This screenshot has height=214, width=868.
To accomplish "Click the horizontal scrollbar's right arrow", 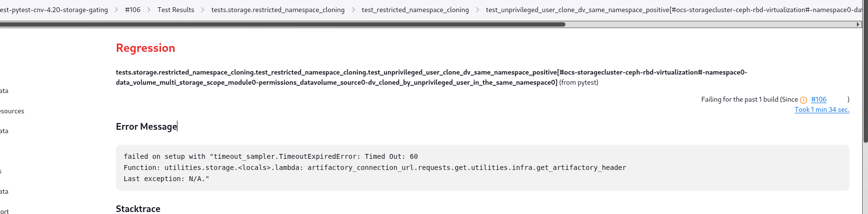I will click(x=858, y=24).
